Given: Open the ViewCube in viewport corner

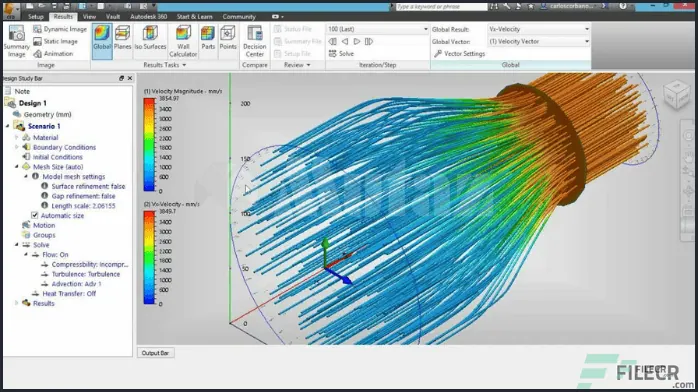Looking at the screenshot, I should point(677,95).
